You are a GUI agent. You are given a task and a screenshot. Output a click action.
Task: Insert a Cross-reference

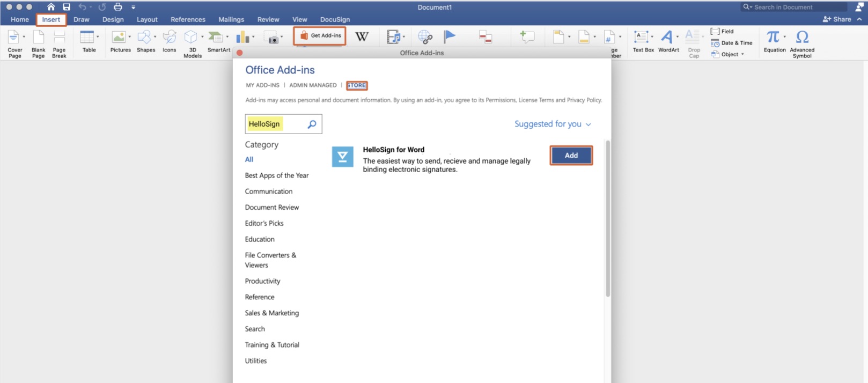pos(486,36)
